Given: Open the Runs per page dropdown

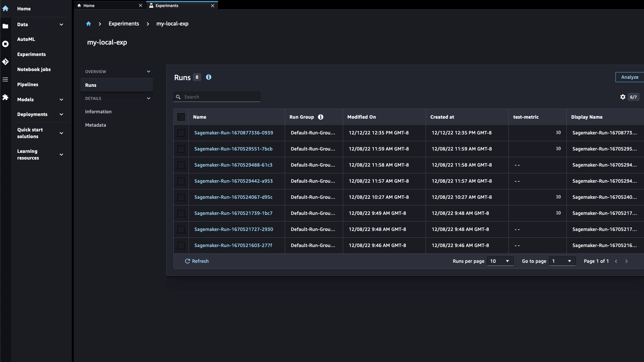Looking at the screenshot, I should (x=499, y=261).
